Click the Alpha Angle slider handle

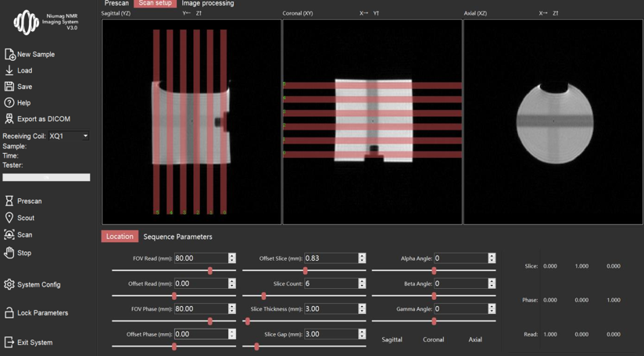point(434,271)
